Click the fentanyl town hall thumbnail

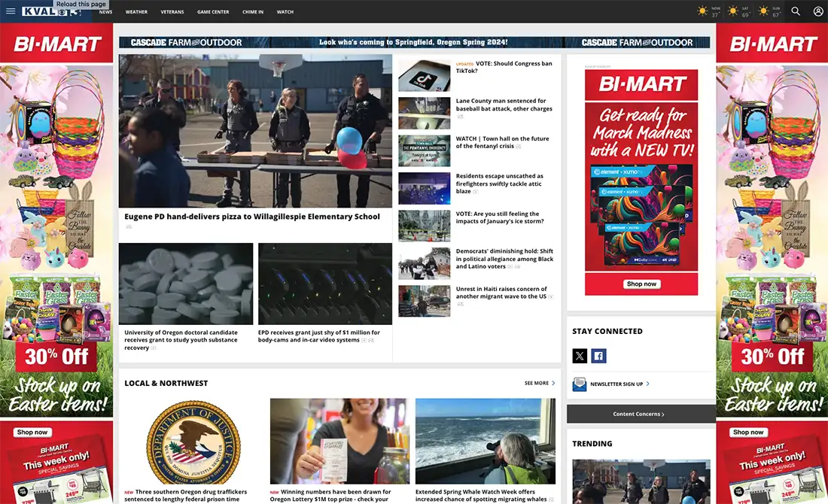424,151
